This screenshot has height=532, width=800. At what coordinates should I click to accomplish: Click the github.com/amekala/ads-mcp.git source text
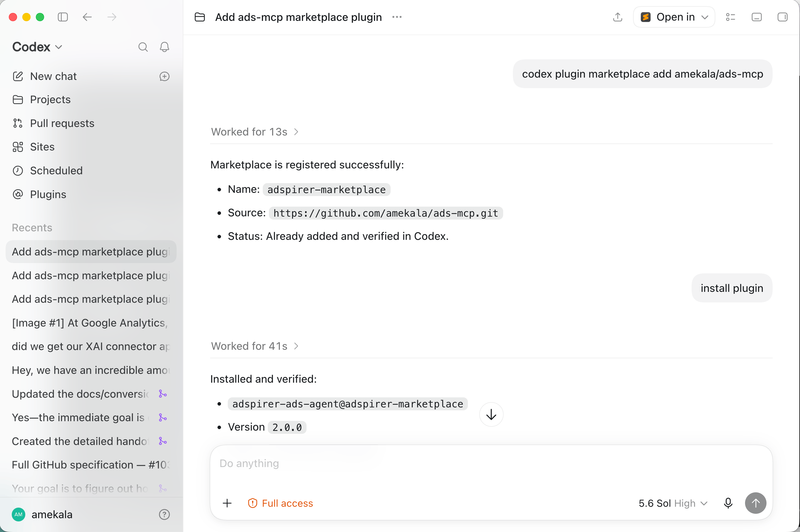tap(386, 213)
